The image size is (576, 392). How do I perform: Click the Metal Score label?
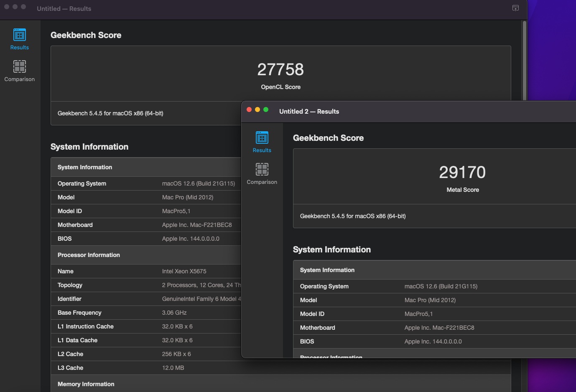[x=463, y=190]
